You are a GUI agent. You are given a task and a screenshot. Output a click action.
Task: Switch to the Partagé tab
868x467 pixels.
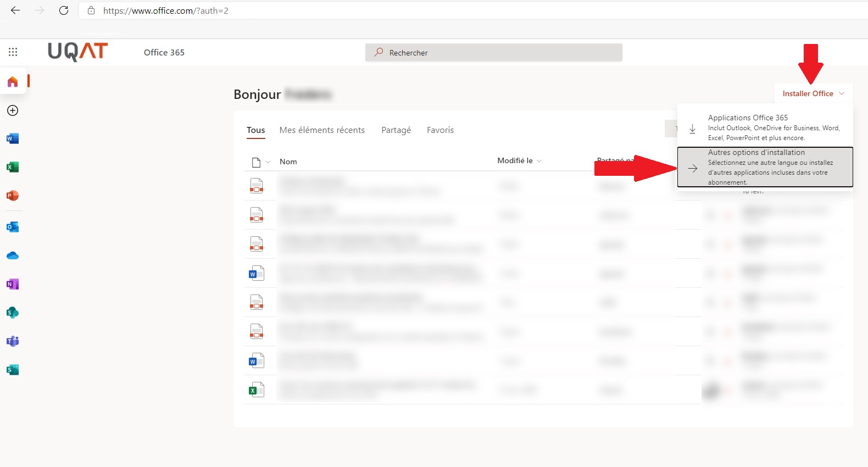[396, 130]
